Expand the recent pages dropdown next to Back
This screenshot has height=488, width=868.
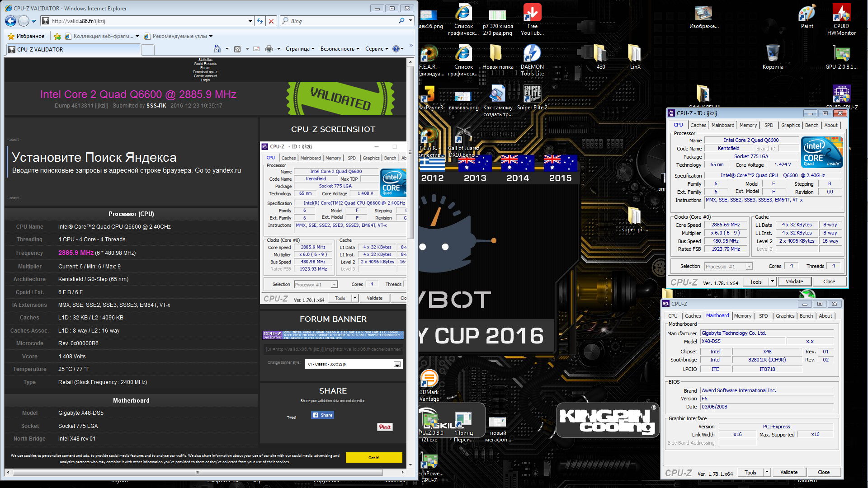[x=33, y=21]
